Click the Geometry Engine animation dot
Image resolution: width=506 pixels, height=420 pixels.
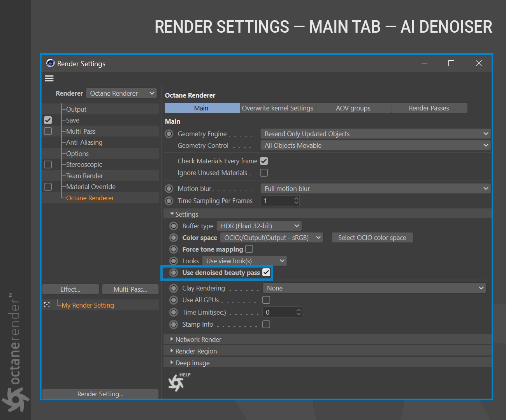(169, 134)
